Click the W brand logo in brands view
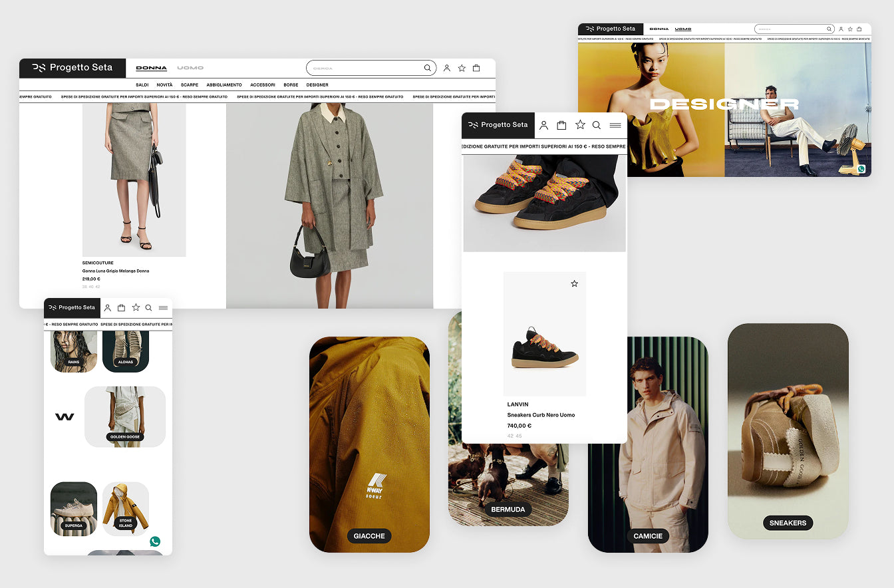 pos(65,417)
